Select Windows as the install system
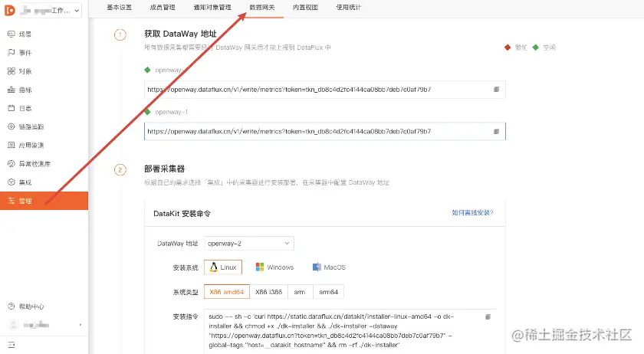The height and width of the screenshot is (354, 644). 274,267
